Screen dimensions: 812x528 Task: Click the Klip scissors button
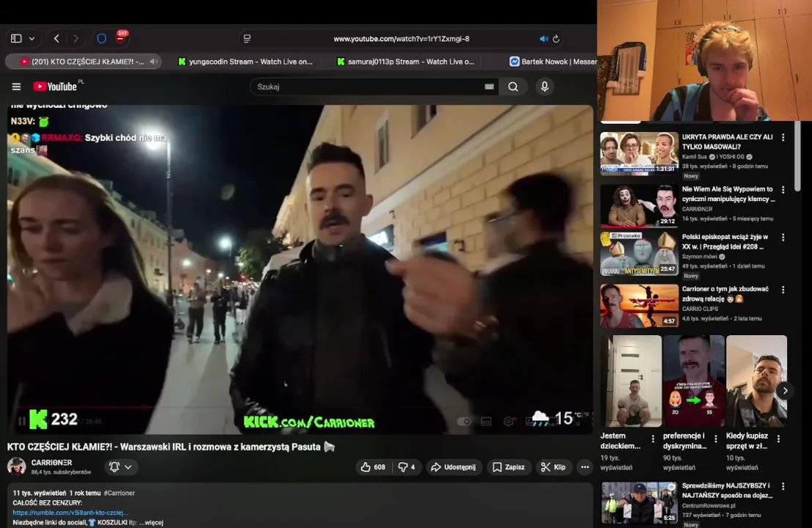click(553, 467)
